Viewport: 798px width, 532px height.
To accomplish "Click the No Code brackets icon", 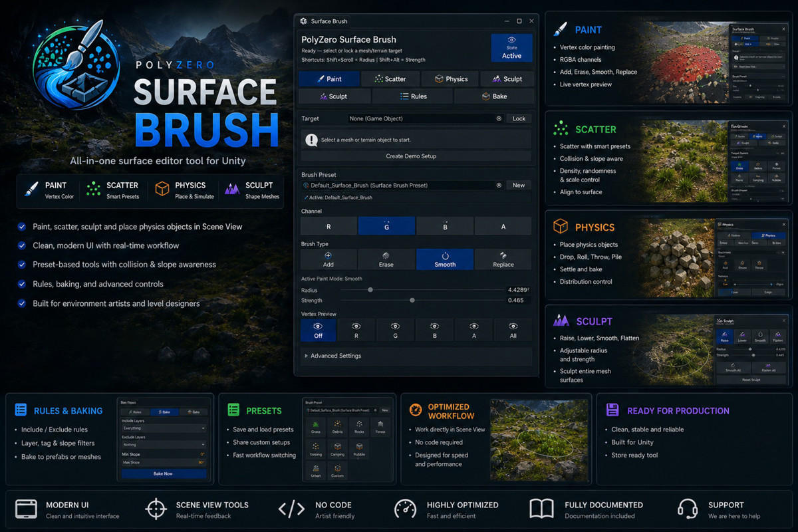I will click(291, 509).
